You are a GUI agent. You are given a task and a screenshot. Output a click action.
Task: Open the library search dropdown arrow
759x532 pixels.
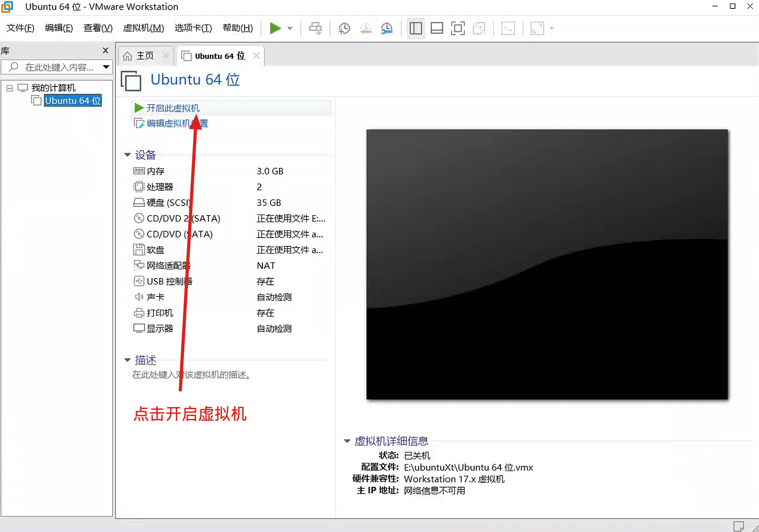point(106,67)
